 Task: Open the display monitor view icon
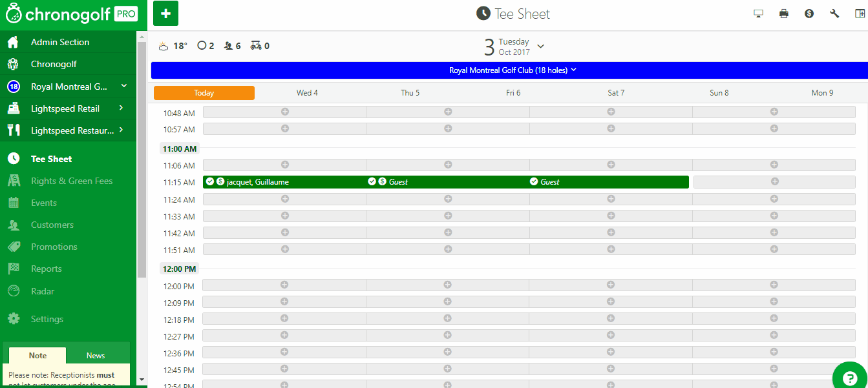[x=758, y=14]
